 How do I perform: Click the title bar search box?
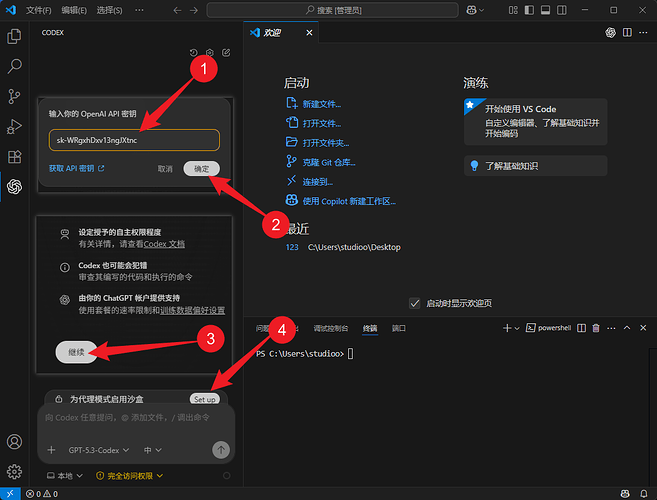tap(333, 10)
